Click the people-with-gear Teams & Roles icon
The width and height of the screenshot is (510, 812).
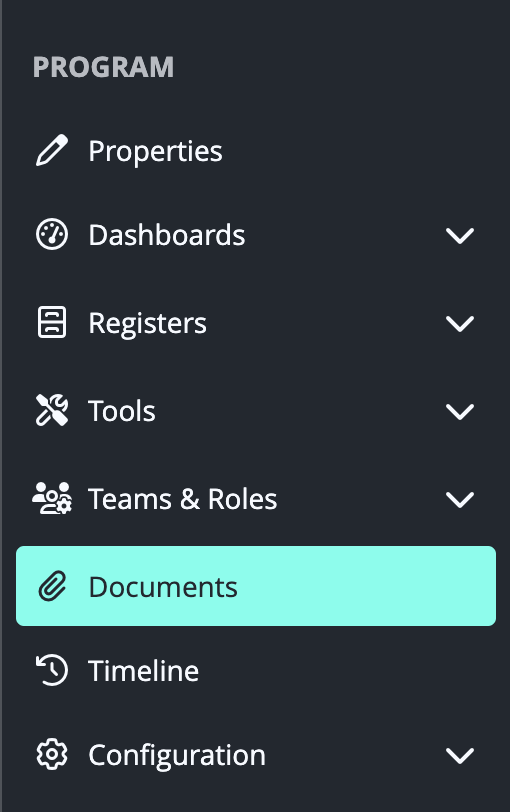tap(52, 498)
